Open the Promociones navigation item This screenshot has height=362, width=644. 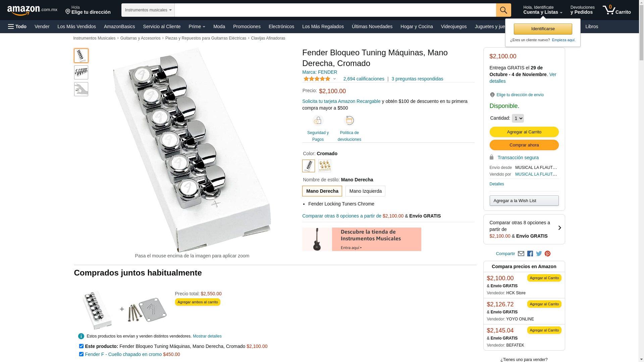(247, 26)
